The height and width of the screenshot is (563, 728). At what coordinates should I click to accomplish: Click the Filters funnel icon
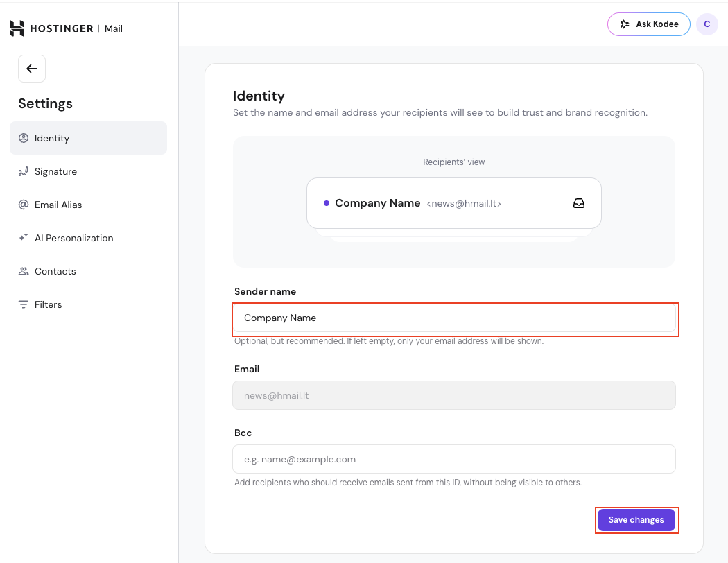[24, 304]
